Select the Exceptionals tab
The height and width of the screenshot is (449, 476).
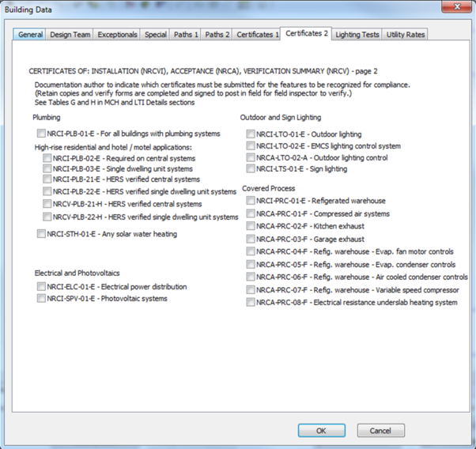tap(118, 35)
